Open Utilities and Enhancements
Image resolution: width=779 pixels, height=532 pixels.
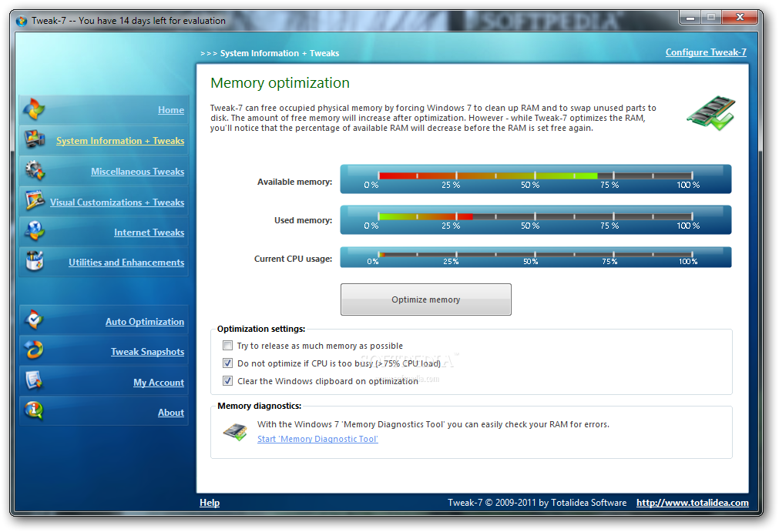click(x=126, y=263)
